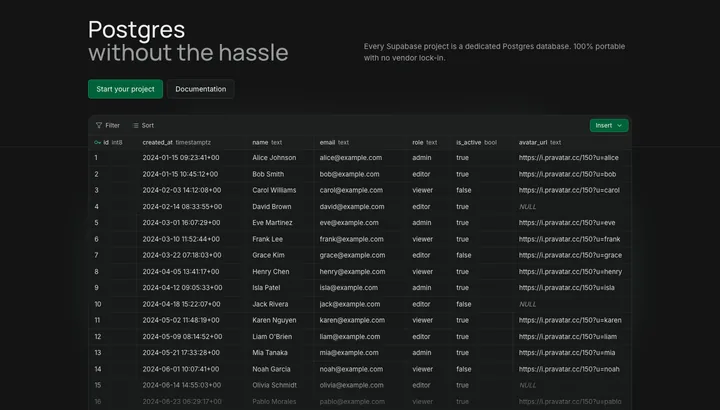Click true value in Liam O'Brien row

coord(462,337)
